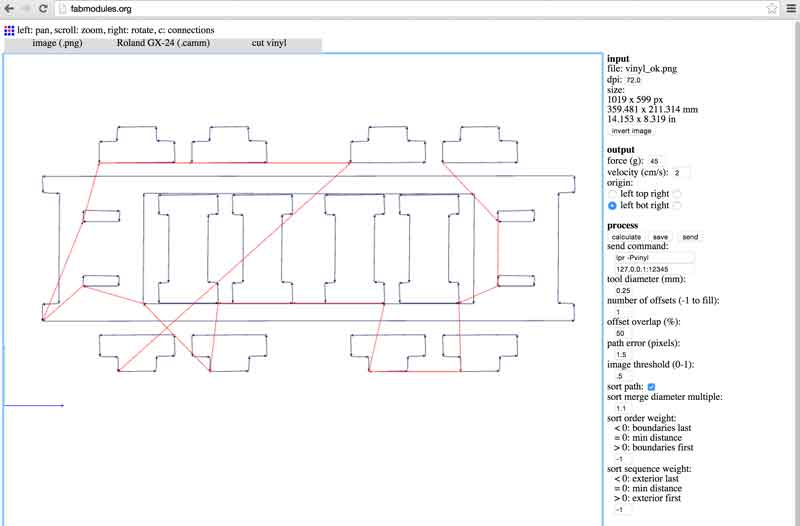Edit the send command field lpr -Pvinyl
Screen dimensions: 800x526
coord(653,258)
